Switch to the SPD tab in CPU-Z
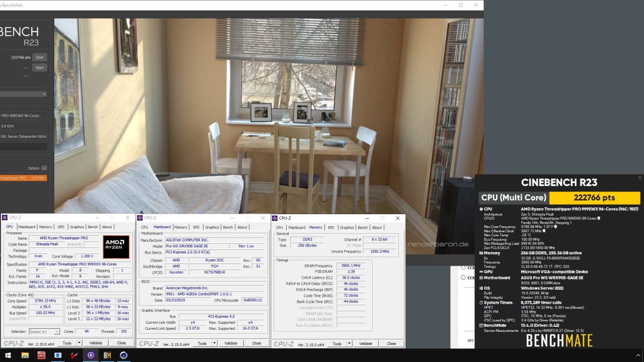The height and width of the screenshot is (362, 644). 61,227
